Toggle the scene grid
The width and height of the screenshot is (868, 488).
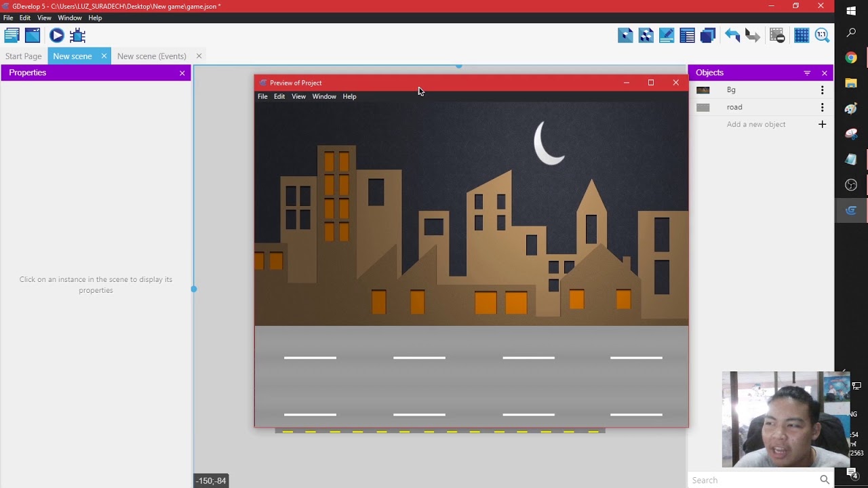tap(802, 35)
